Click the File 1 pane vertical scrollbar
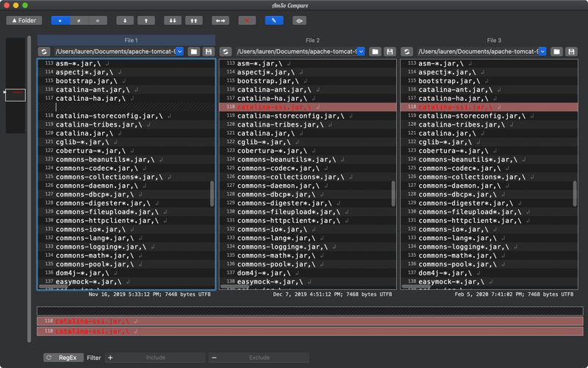The height and width of the screenshot is (368, 588). pyautogui.click(x=212, y=193)
